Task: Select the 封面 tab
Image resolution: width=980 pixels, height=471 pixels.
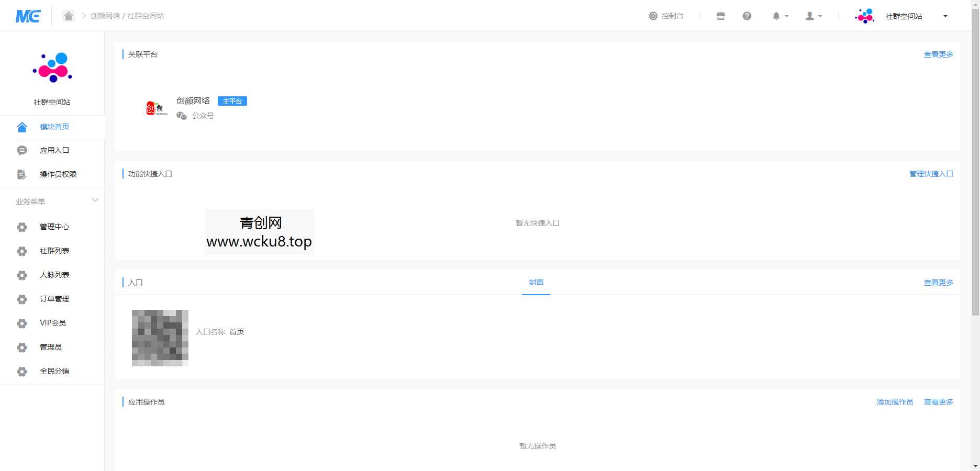Action: tap(536, 283)
